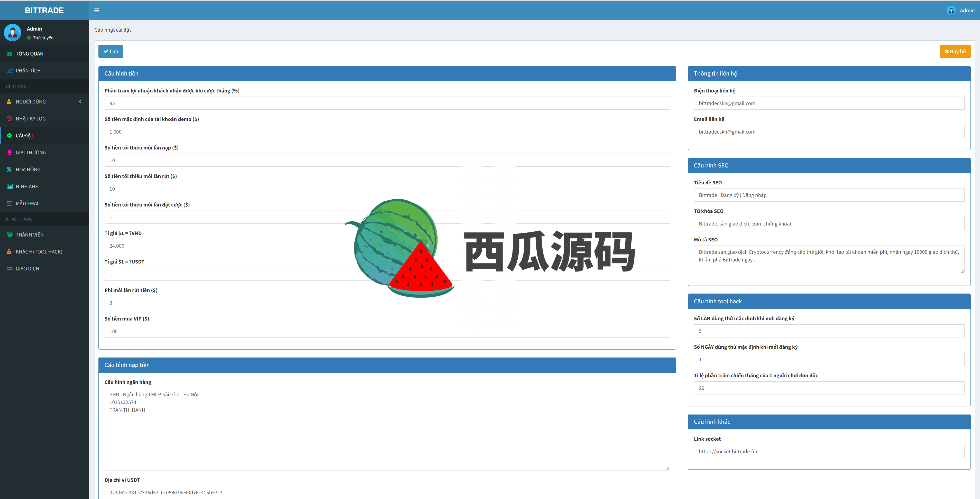Click the HÌNH ẢNH picture icon
The width and height of the screenshot is (980, 499).
(10, 186)
